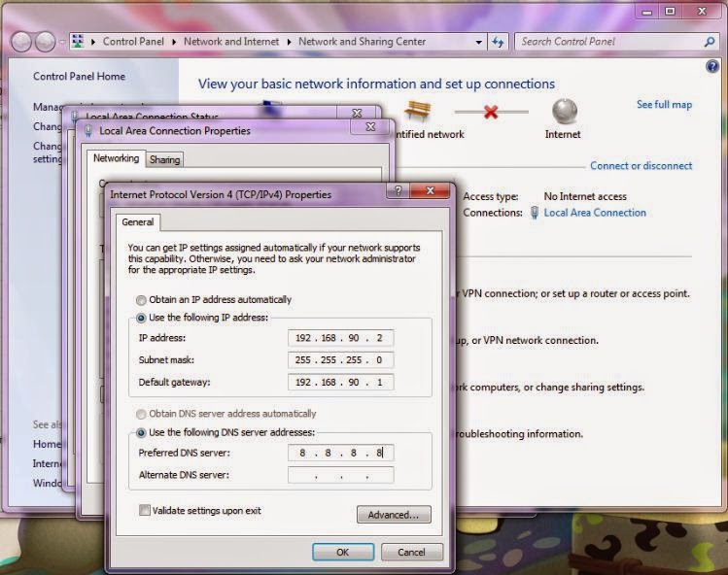Image resolution: width=728 pixels, height=575 pixels.
Task: Click Control Panel in the breadcrumb
Action: 133,42
